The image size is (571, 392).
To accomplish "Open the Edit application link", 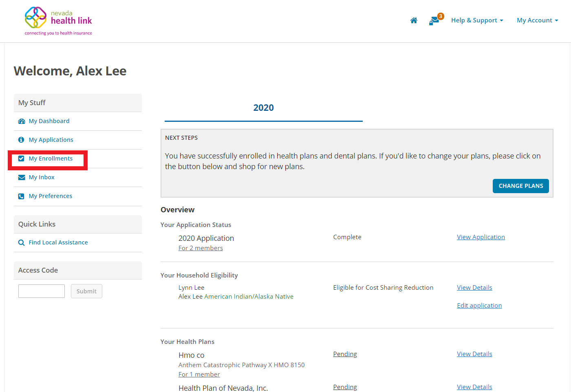I will [x=479, y=306].
